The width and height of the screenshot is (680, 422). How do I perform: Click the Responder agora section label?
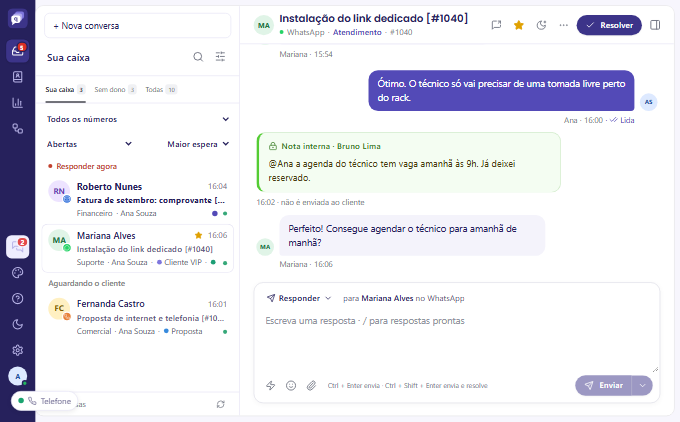pyautogui.click(x=86, y=166)
